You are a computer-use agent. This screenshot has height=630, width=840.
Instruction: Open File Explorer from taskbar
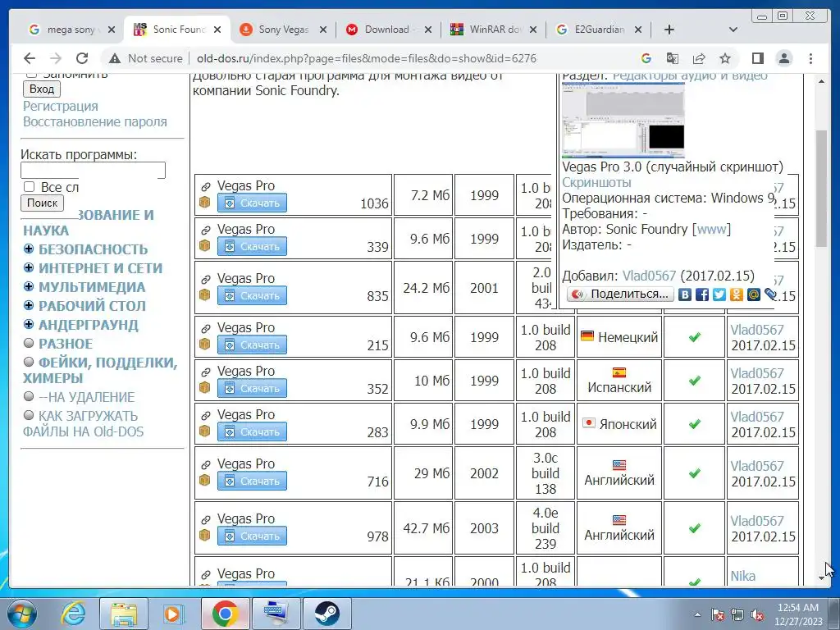pos(124,614)
